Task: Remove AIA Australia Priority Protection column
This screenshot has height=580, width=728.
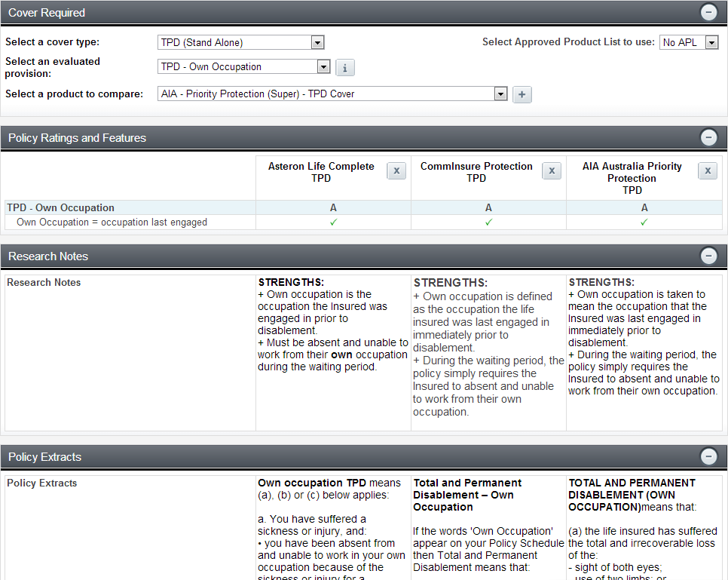Action: [708, 171]
